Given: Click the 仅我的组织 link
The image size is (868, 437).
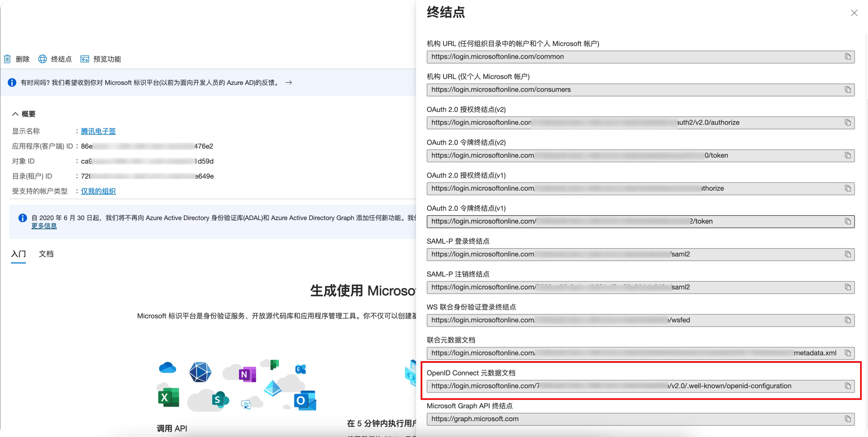Looking at the screenshot, I should click(98, 191).
